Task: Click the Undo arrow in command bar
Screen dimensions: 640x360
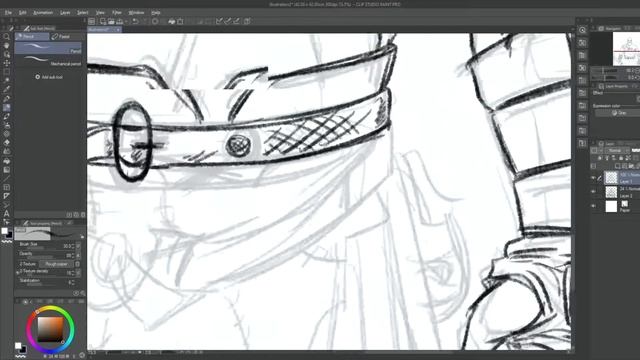Action: (136, 21)
